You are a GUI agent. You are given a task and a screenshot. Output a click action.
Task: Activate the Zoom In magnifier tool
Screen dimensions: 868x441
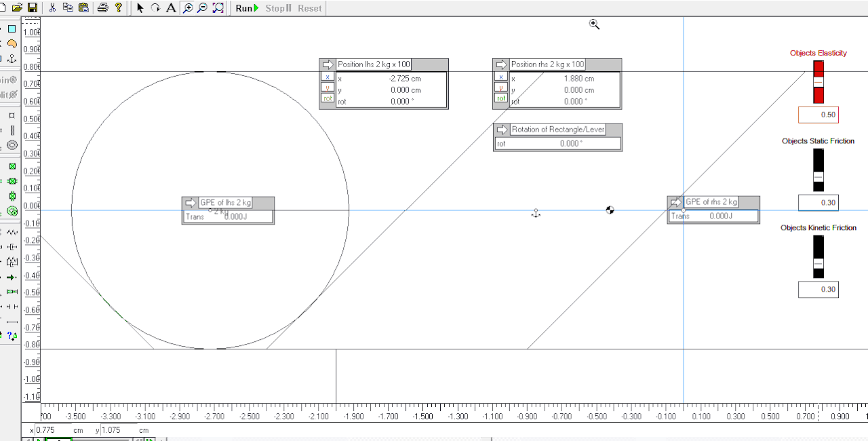point(187,8)
